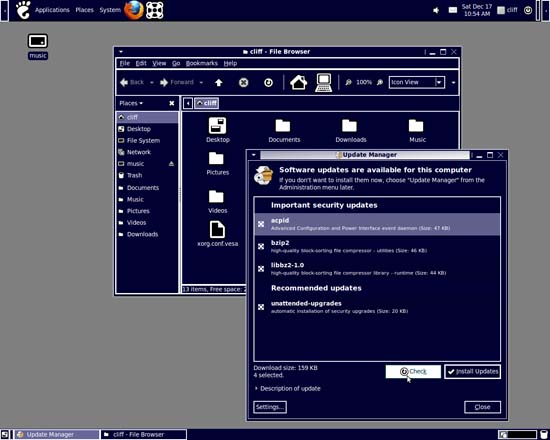Uncheck the bzip2 update checkbox

261,246
